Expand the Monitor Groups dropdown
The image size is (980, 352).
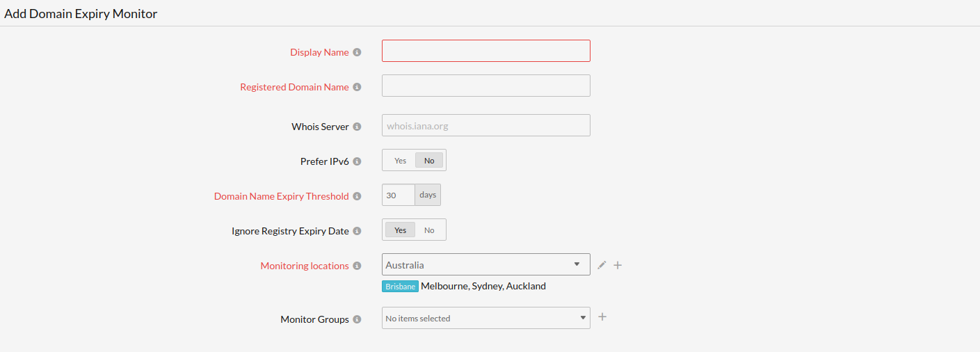pyautogui.click(x=485, y=319)
